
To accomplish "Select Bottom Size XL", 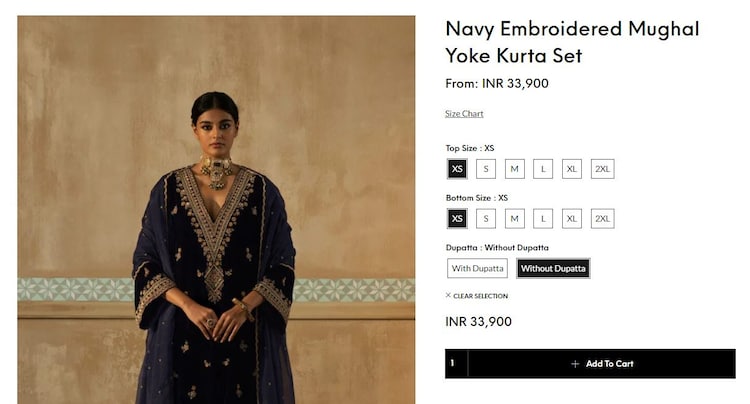I will 572,218.
